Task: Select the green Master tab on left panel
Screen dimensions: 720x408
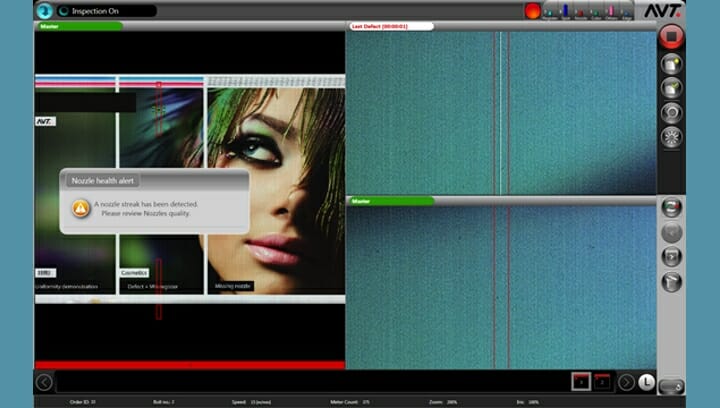Action: 78,26
